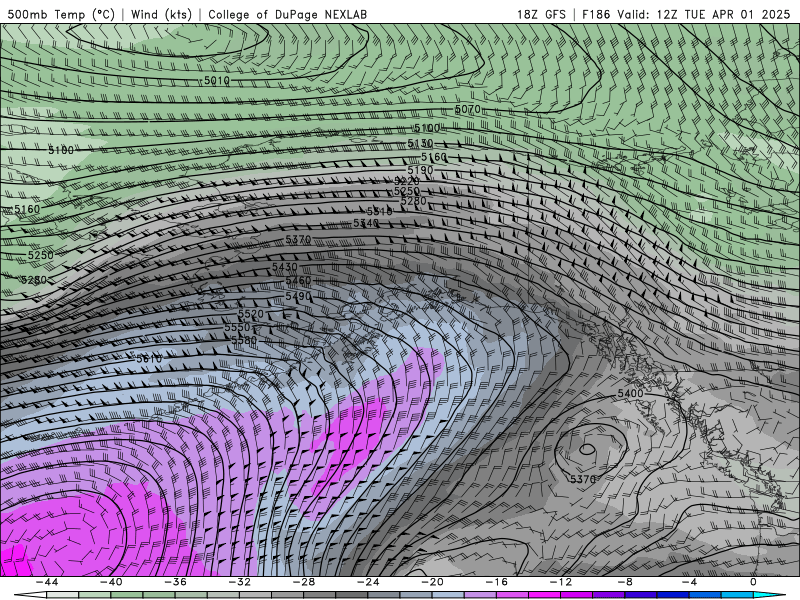Click the -8 color scale value
800x600 pixels.
point(625,582)
